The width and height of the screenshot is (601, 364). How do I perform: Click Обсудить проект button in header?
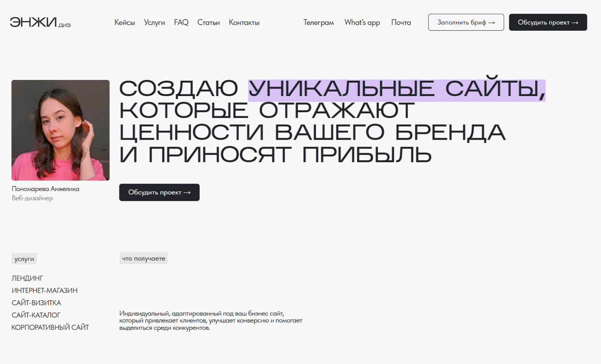pos(548,23)
